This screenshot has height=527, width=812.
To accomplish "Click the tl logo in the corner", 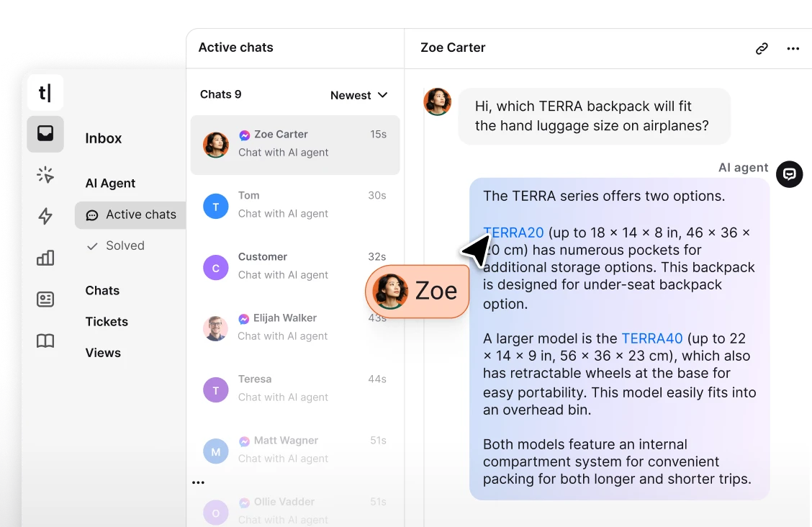I will [44, 92].
